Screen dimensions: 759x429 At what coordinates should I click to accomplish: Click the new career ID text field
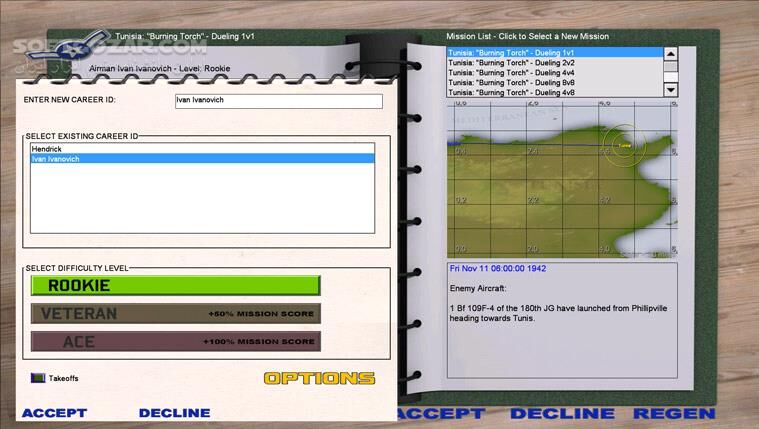point(277,101)
